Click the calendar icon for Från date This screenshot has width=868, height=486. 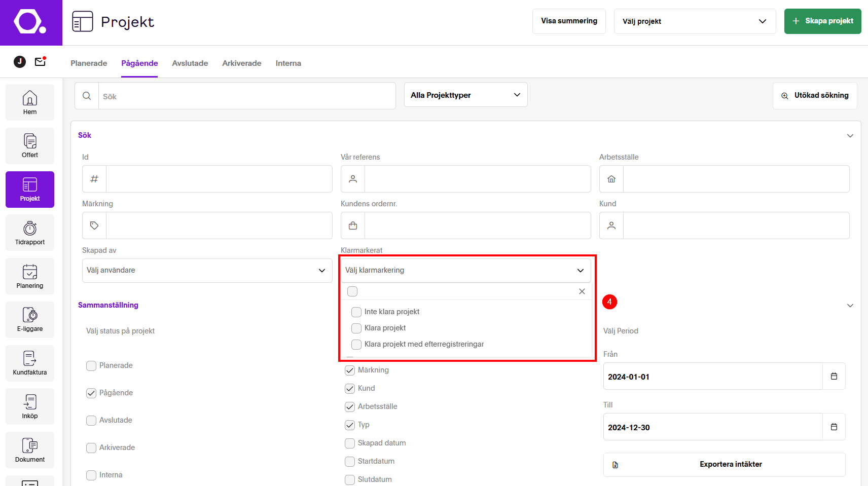(834, 376)
